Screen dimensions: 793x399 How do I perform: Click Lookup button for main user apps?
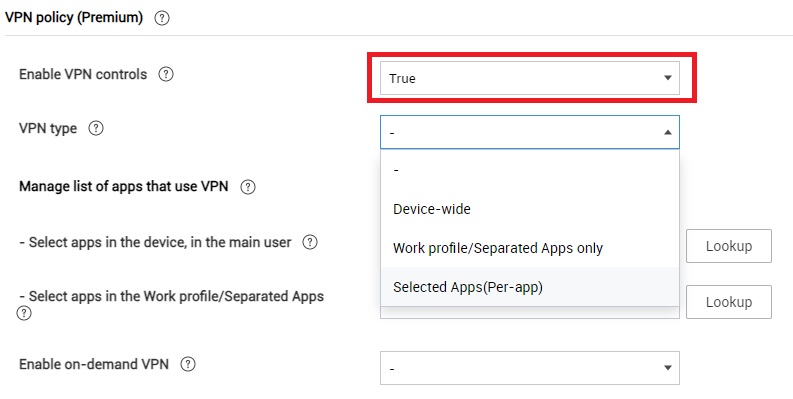point(729,246)
